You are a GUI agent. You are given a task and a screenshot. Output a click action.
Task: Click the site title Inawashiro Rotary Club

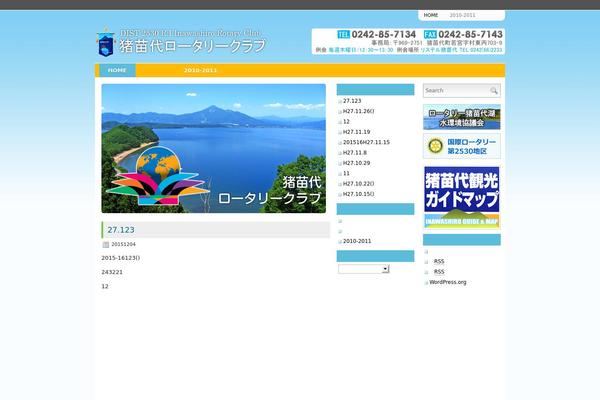(192, 46)
